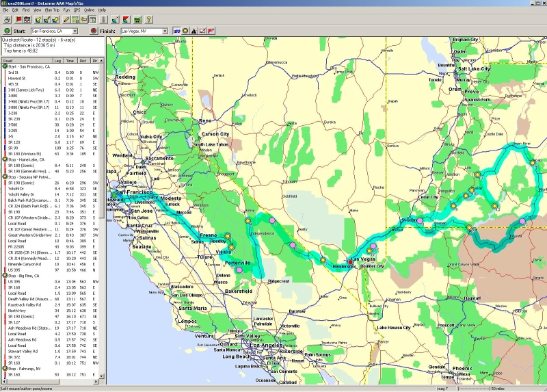
Task: Click the yellow question mark Help icon
Action: tap(149, 20)
